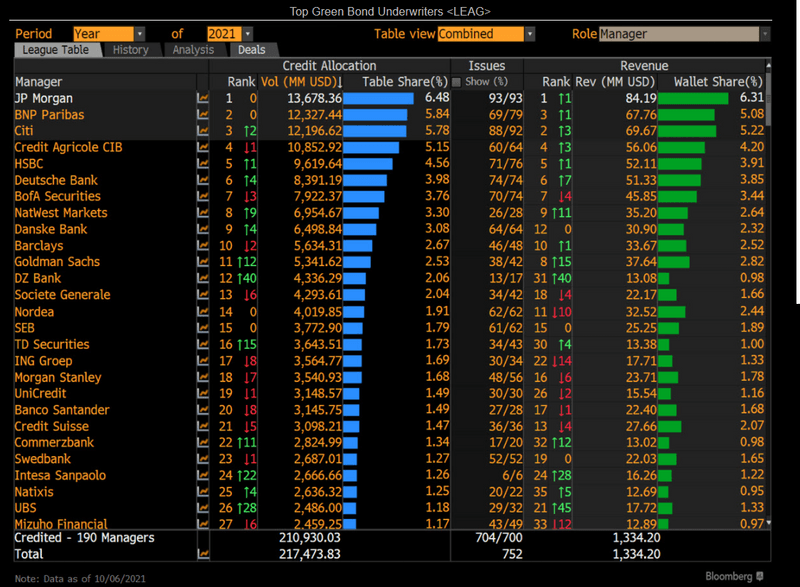This screenshot has width=800, height=587.
Task: Open chart icon for DZ Bank row
Action: [x=203, y=278]
